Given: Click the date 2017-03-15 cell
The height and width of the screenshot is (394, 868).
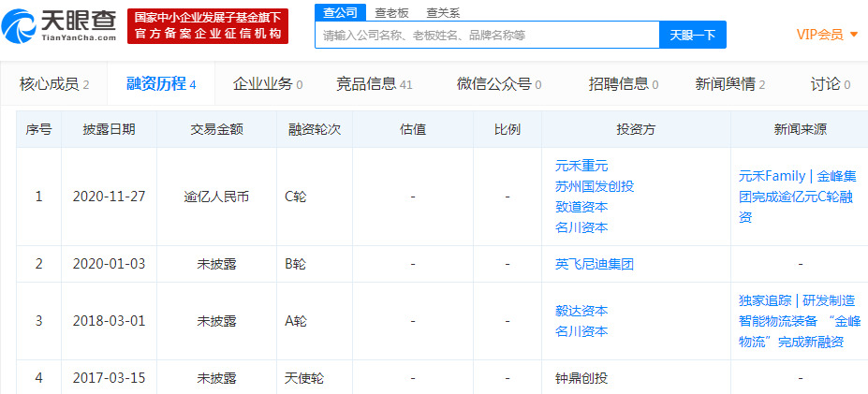Looking at the screenshot, I should click(x=109, y=378).
